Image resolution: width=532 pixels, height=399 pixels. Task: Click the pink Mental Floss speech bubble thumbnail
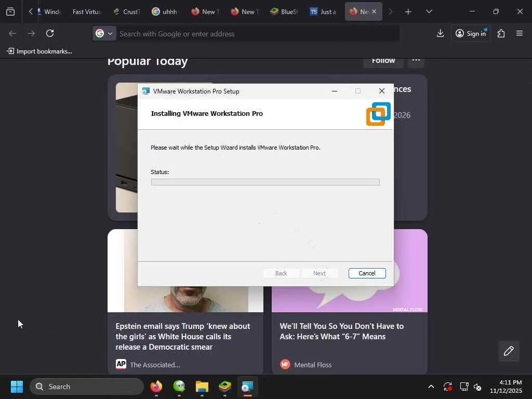(350, 299)
